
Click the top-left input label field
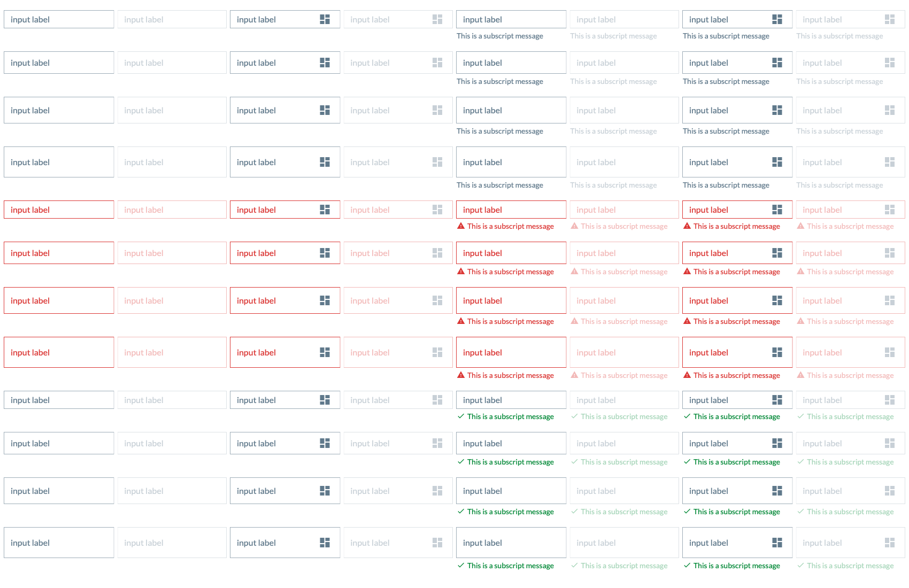coord(59,19)
